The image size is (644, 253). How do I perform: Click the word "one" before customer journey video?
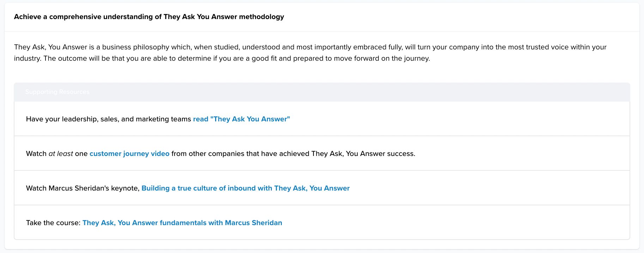pos(81,154)
